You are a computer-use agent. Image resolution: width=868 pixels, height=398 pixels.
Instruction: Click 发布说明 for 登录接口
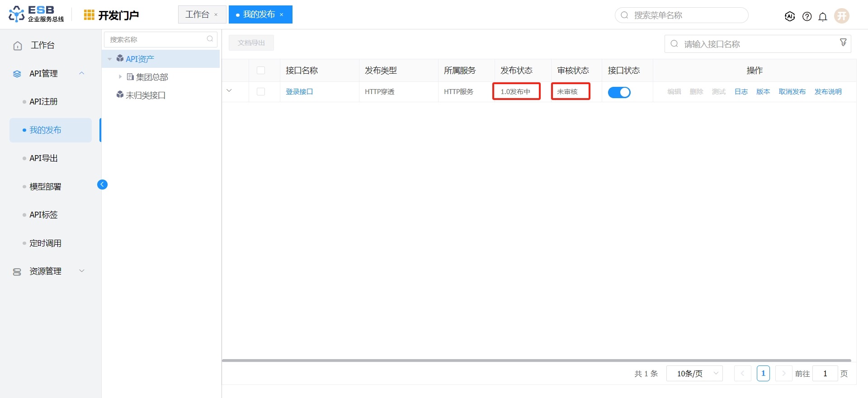828,91
